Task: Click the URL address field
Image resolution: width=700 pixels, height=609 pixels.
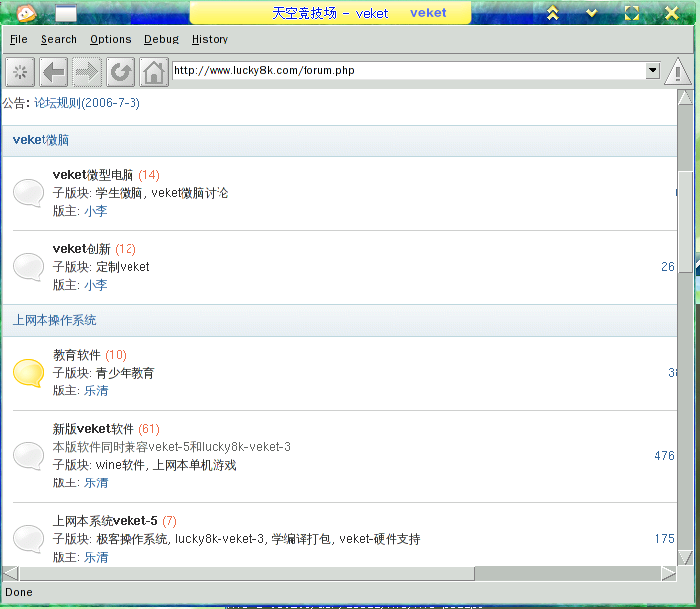Action: click(408, 70)
